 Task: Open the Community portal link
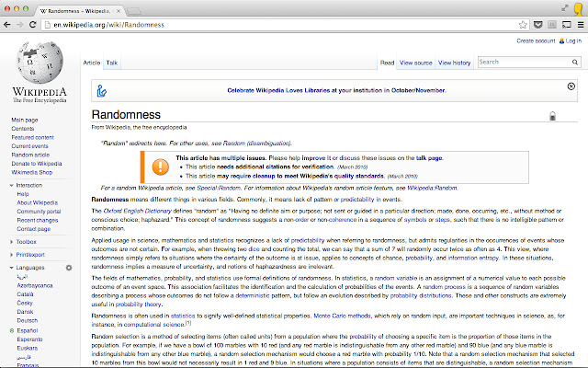[39, 212]
